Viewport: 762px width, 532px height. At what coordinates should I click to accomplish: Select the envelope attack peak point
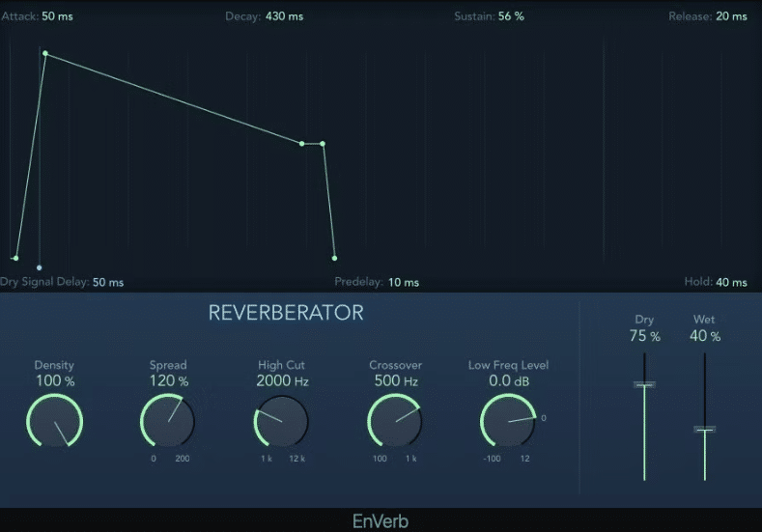click(44, 54)
